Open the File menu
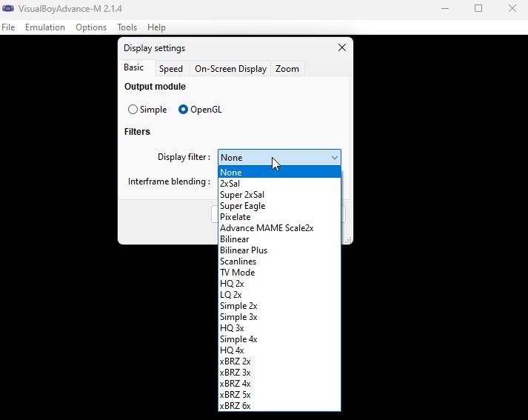Image resolution: width=528 pixels, height=420 pixels. (x=8, y=27)
